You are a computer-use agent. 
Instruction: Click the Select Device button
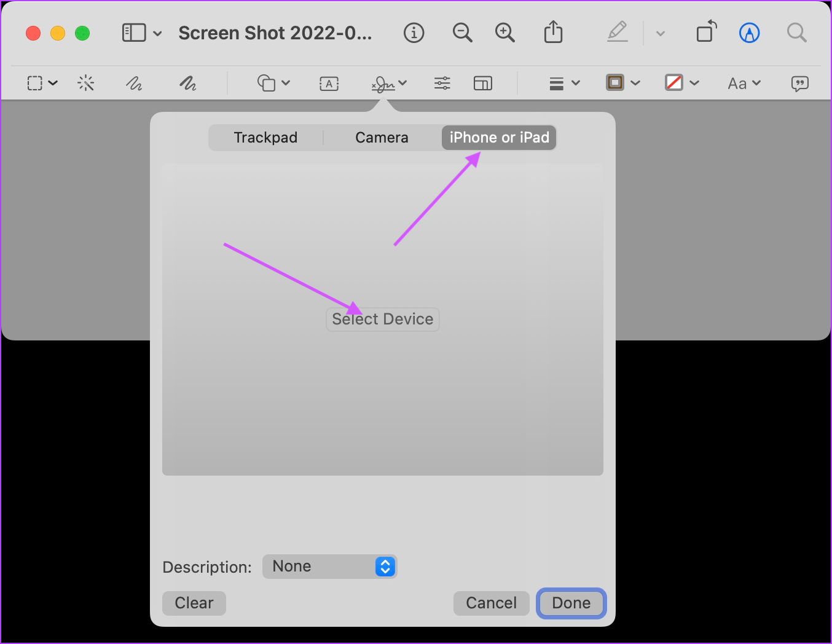tap(383, 320)
